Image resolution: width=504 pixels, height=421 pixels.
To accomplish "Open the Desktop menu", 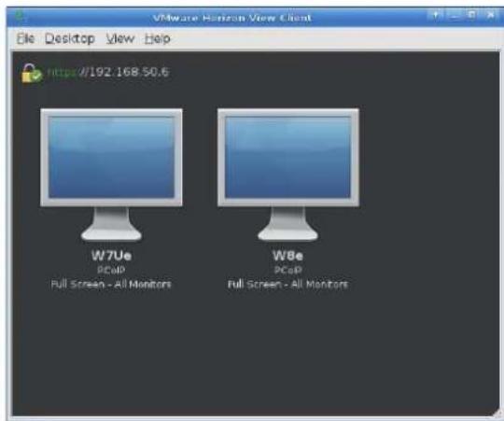I will (70, 39).
